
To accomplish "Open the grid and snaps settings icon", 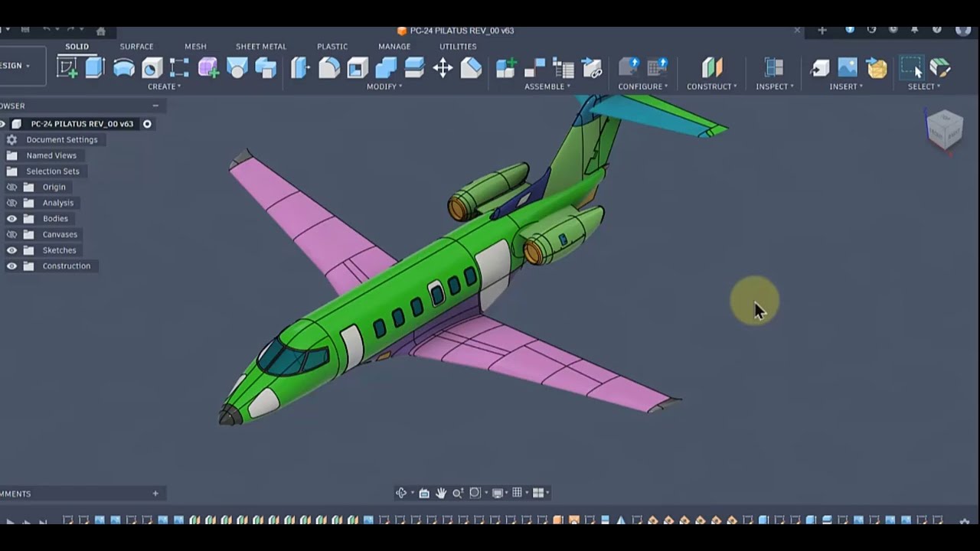I will pyautogui.click(x=517, y=493).
